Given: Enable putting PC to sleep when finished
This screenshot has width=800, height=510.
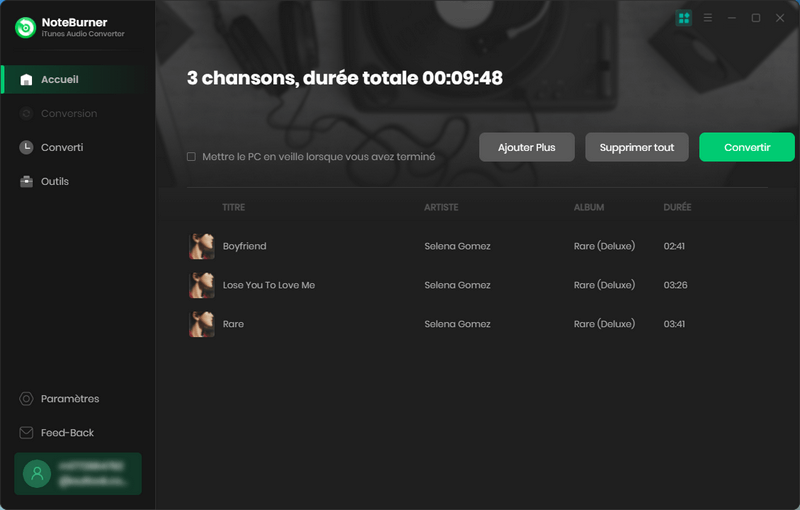Looking at the screenshot, I should (191, 157).
